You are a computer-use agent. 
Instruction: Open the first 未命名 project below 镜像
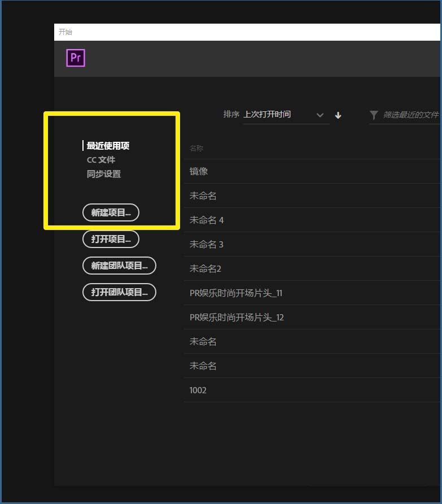[x=312, y=195]
